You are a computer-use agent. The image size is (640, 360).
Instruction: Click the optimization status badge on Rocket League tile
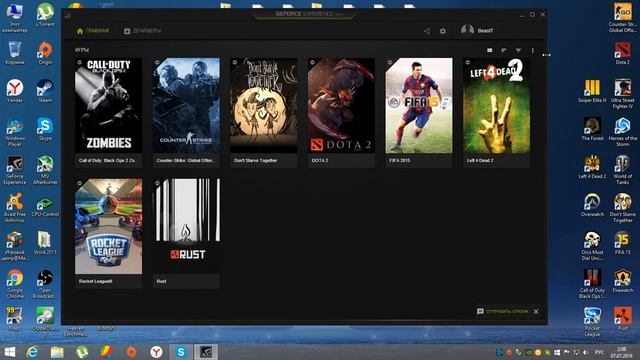(x=80, y=183)
